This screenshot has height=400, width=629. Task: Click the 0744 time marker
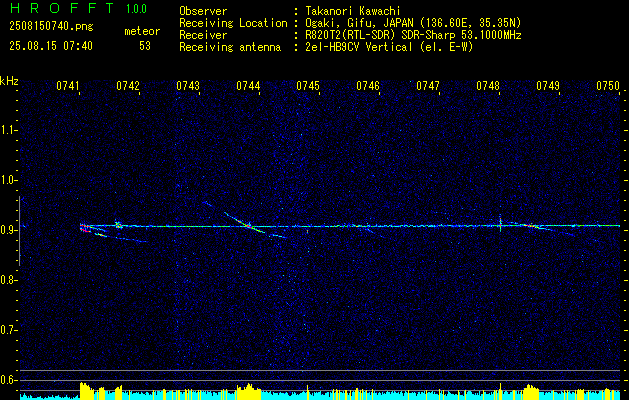click(x=248, y=85)
